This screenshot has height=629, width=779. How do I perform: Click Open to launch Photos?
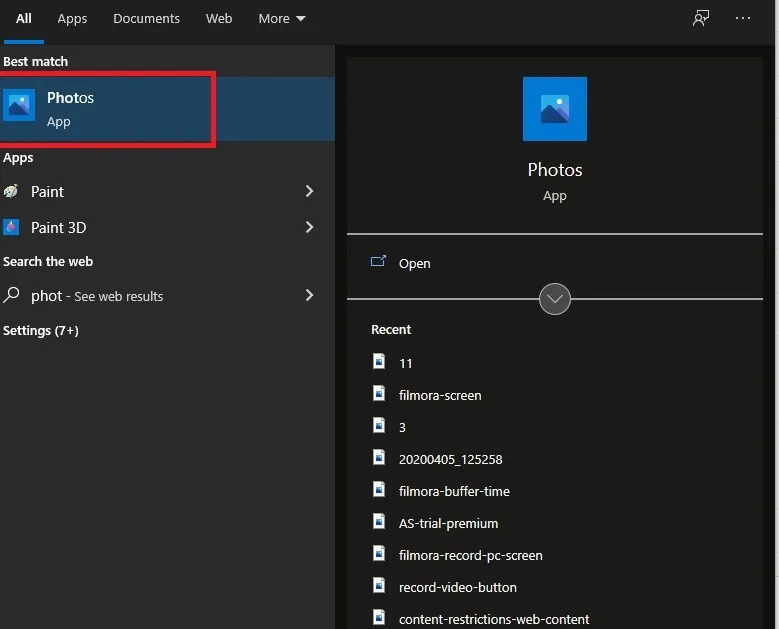414,263
